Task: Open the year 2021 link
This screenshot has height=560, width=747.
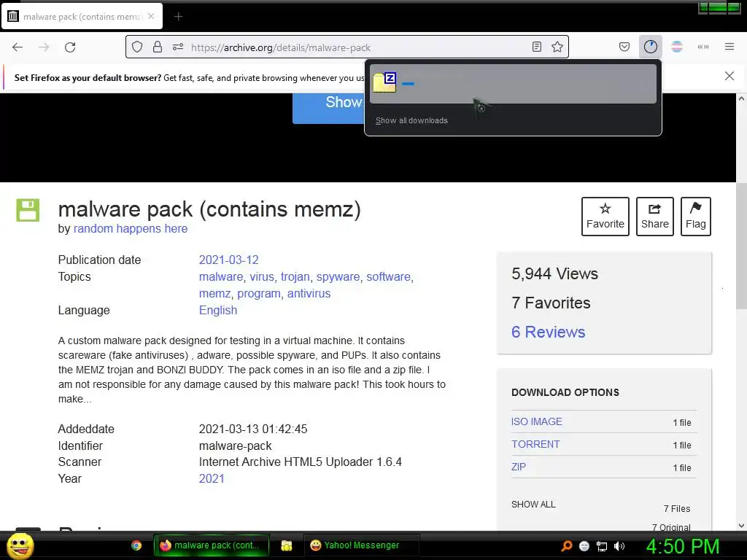Action: (212, 478)
